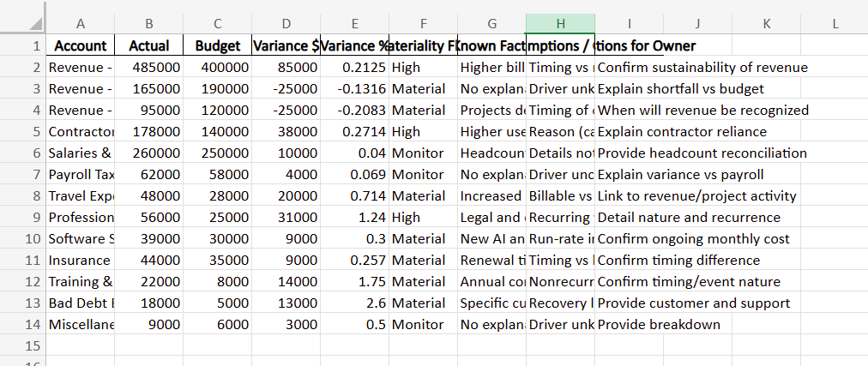The height and width of the screenshot is (366, 868).
Task: Click cell with actual value 9000 in row 14
Action: coord(149,325)
